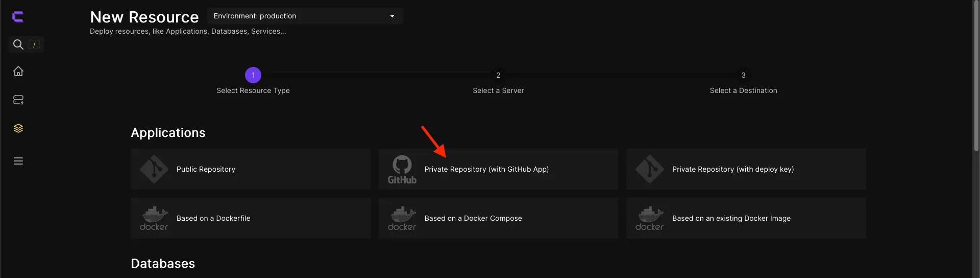Click the 'Deploy resources, like Applications' subtitle
Screen dimensions: 980x278
[x=188, y=31]
